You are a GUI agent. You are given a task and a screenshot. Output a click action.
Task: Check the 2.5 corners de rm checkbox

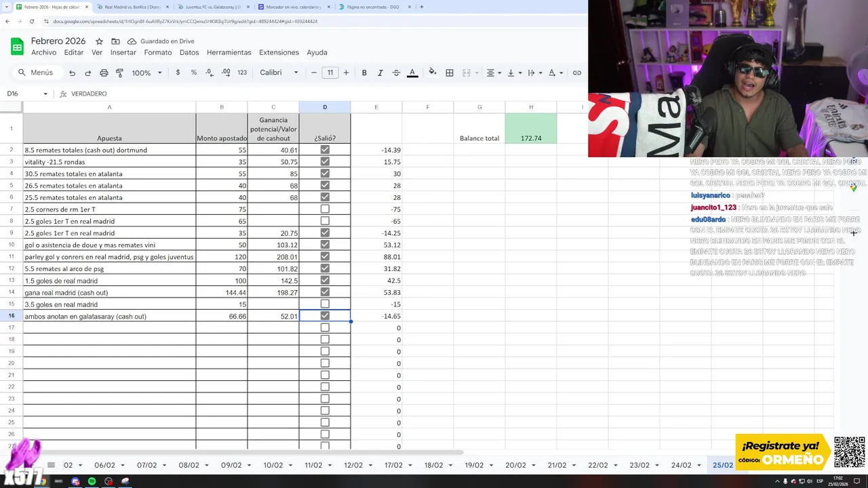point(325,209)
